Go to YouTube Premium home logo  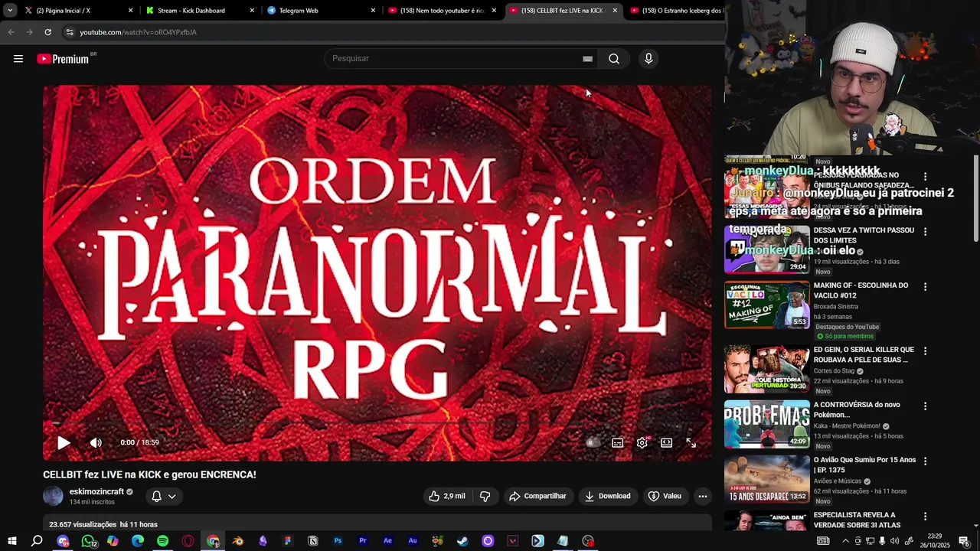pyautogui.click(x=64, y=59)
